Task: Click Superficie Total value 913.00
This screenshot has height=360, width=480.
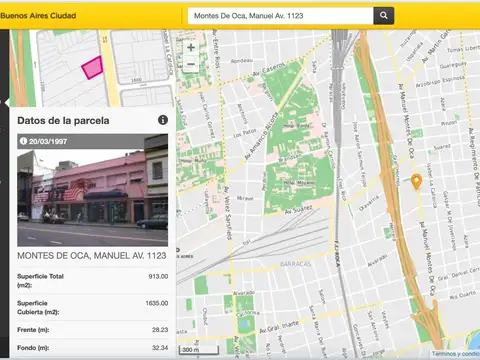Action: point(158,276)
